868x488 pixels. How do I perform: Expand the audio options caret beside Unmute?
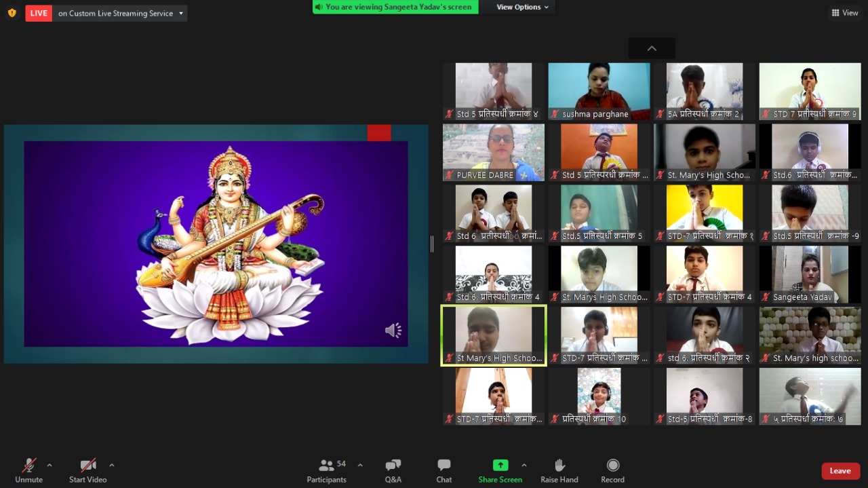(50, 466)
